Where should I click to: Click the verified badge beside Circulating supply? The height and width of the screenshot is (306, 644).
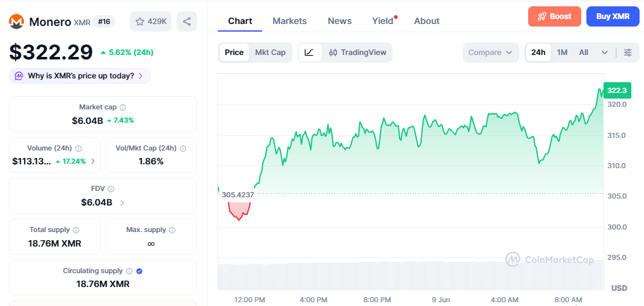pyautogui.click(x=140, y=271)
